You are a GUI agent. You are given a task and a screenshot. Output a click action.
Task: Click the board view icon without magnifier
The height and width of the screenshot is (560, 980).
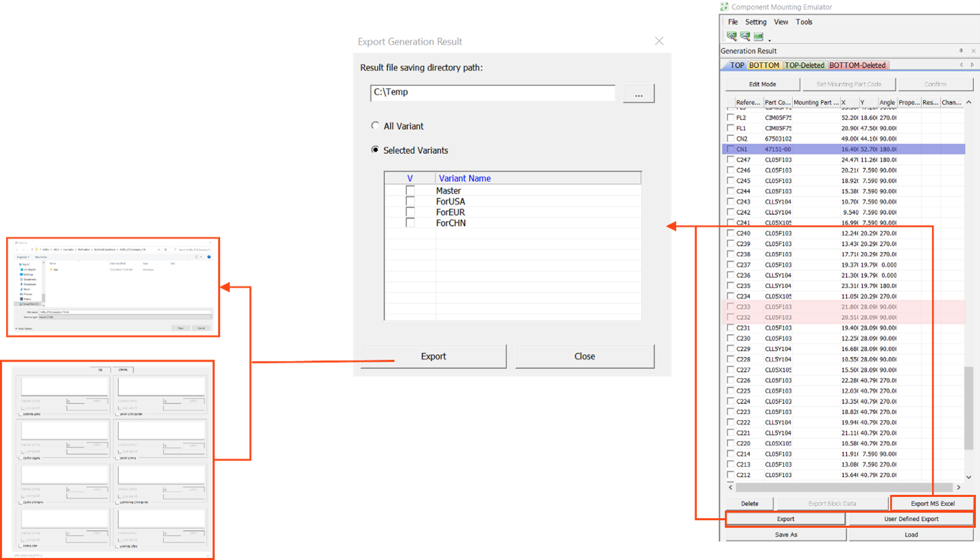pyautogui.click(x=758, y=36)
